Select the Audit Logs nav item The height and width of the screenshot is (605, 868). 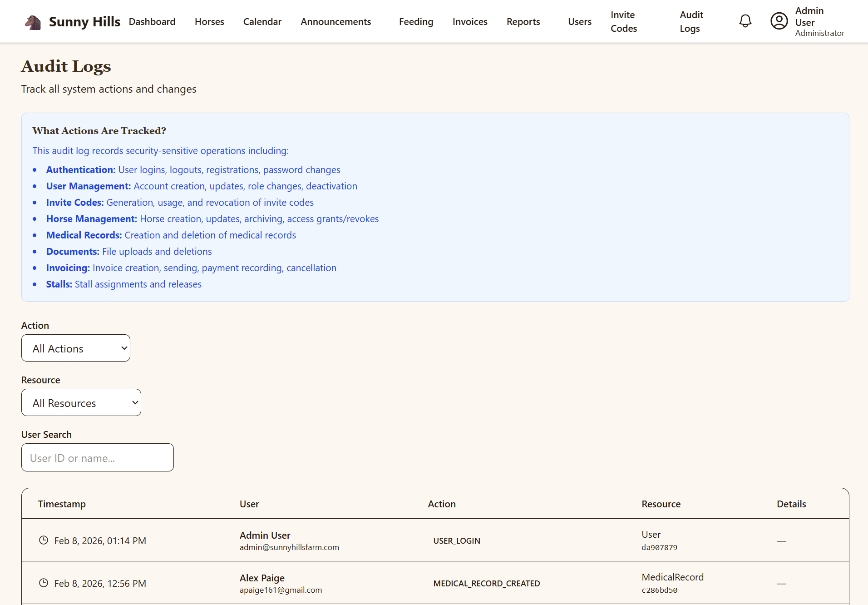[x=691, y=21]
